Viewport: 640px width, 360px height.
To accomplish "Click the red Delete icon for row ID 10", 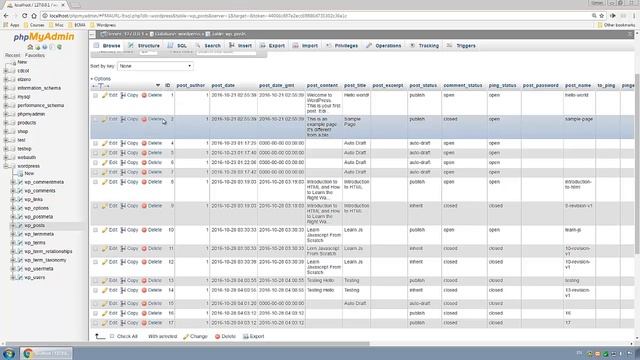I will 144,230.
